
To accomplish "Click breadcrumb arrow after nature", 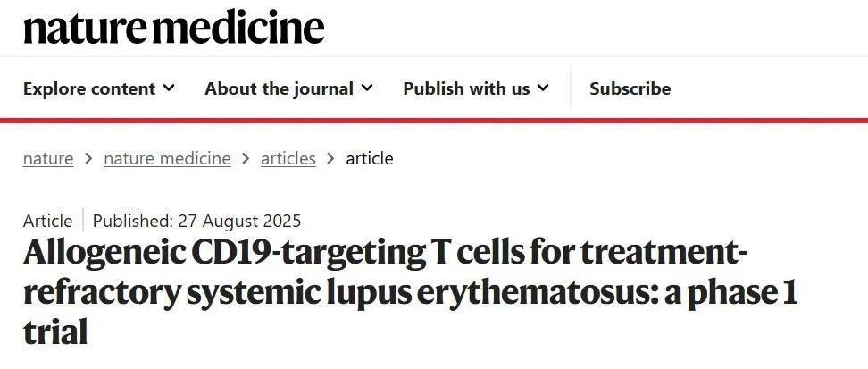I will click(88, 159).
